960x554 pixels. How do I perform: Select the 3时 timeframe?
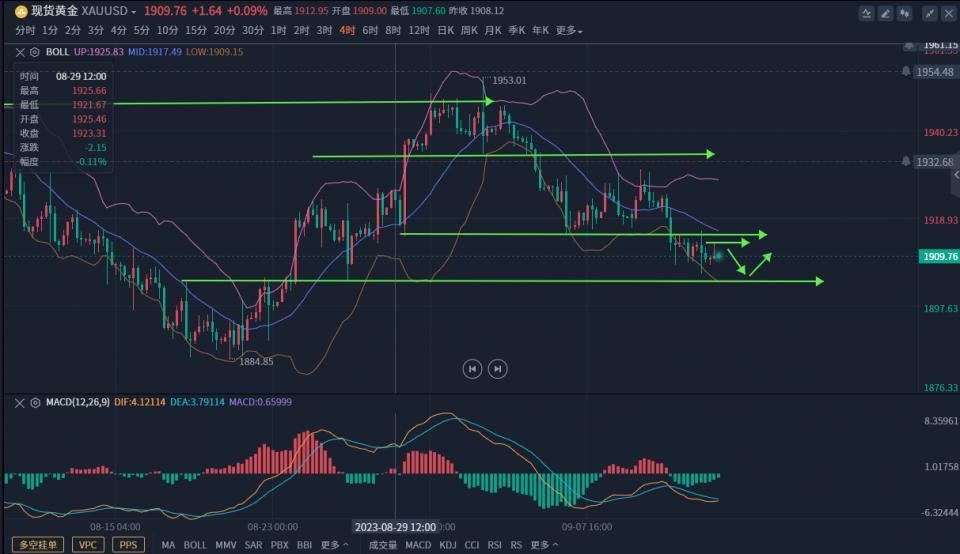[324, 30]
